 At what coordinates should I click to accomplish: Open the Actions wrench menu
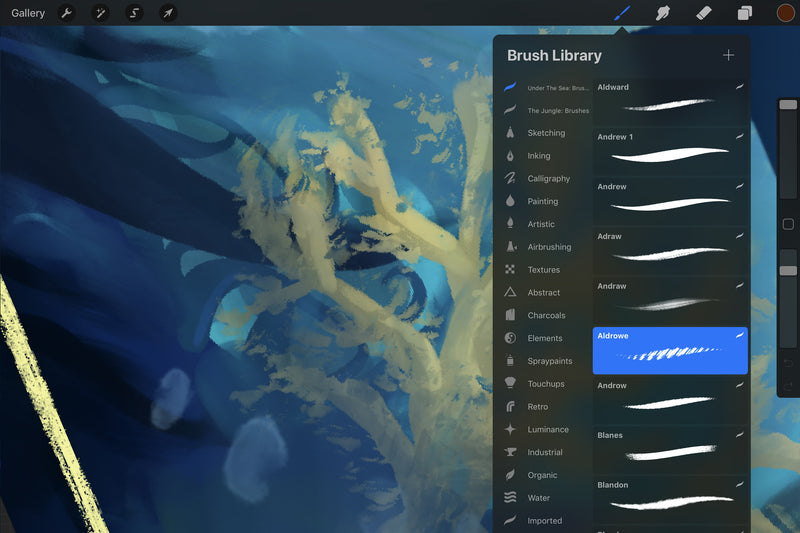[x=66, y=13]
